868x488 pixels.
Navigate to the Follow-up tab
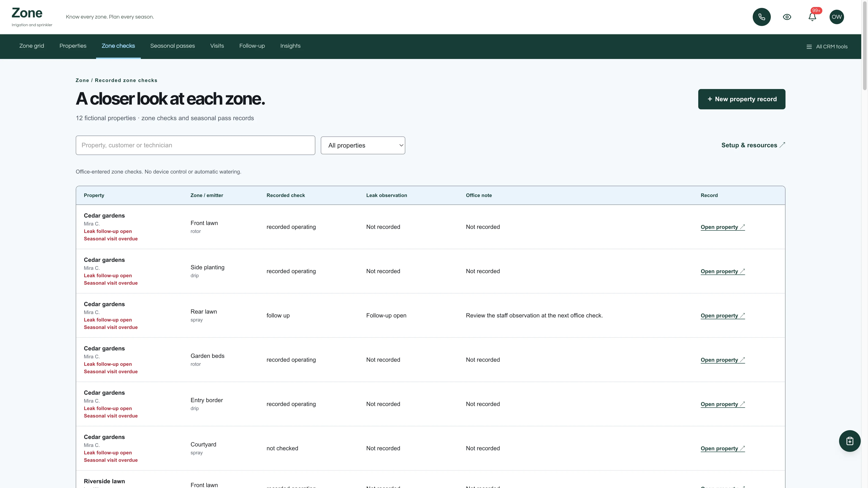point(252,46)
